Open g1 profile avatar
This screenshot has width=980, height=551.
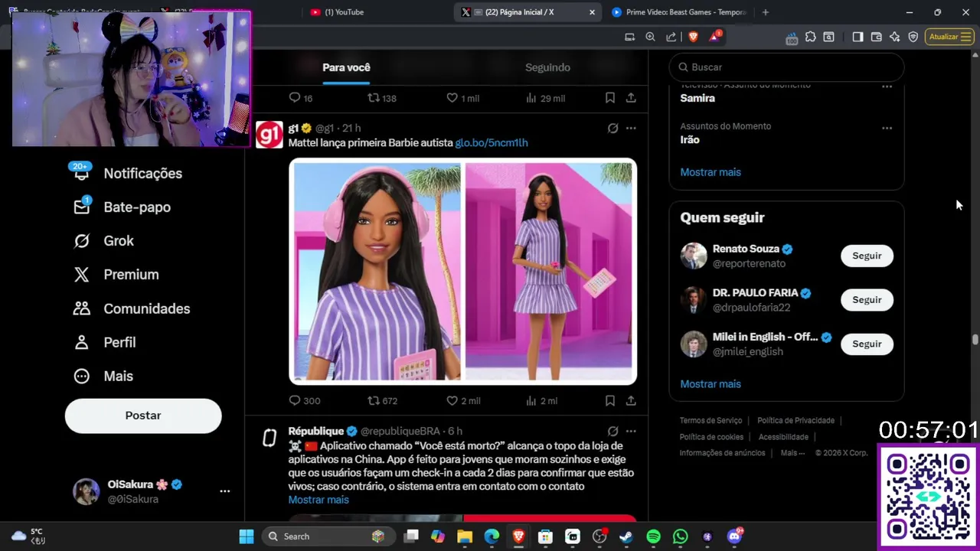[x=269, y=135]
